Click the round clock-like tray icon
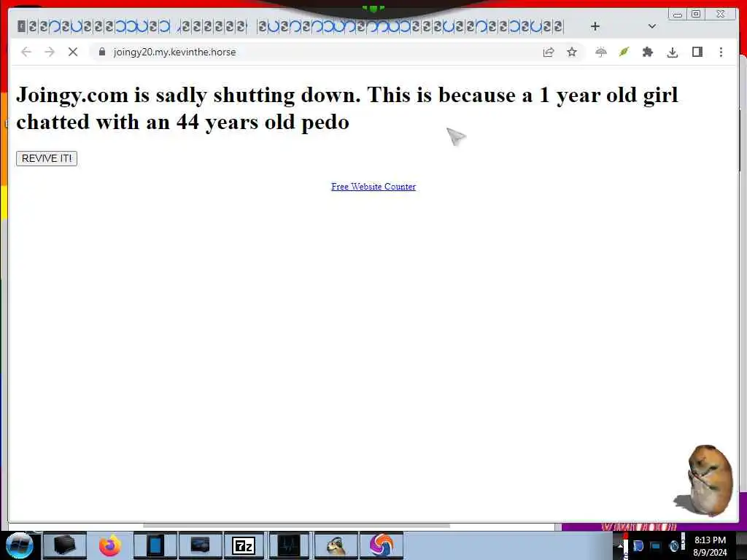This screenshot has height=560, width=747. tap(673, 545)
